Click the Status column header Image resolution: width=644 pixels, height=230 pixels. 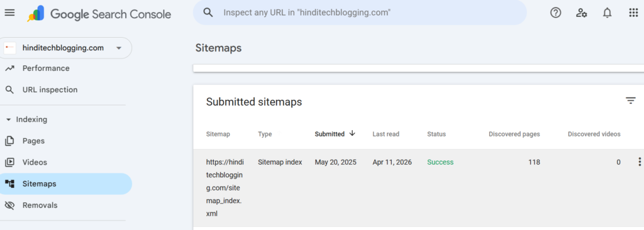coord(436,134)
